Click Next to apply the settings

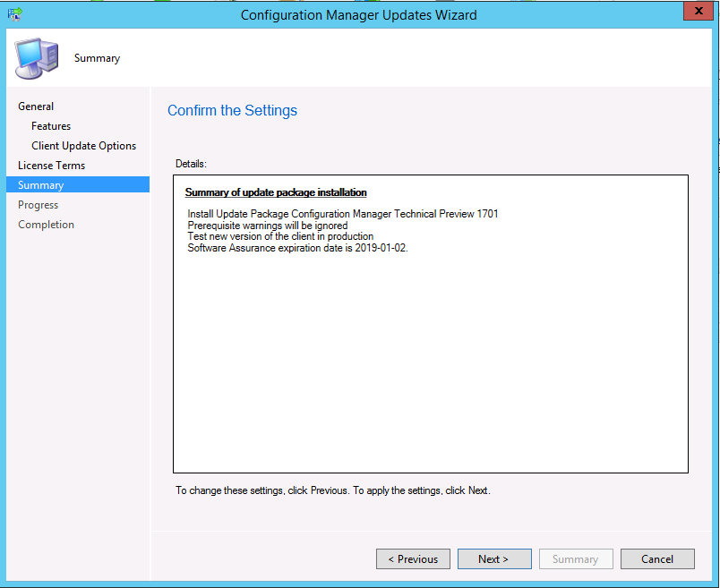point(494,559)
